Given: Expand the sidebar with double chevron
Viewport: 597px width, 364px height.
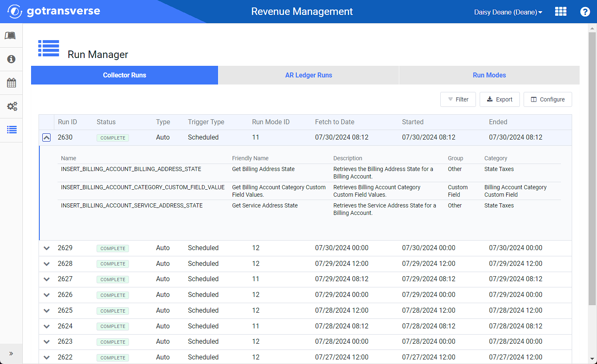Looking at the screenshot, I should point(11,354).
